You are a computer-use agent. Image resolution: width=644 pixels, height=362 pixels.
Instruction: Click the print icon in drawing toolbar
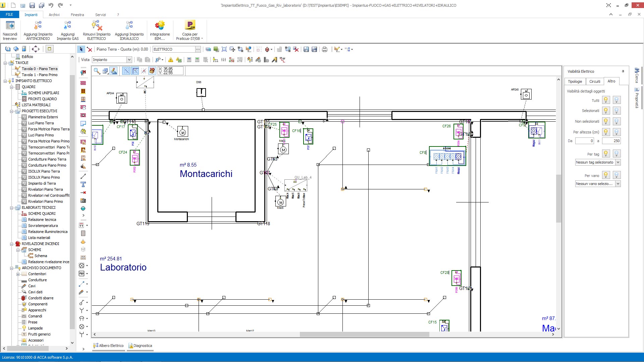(x=325, y=49)
